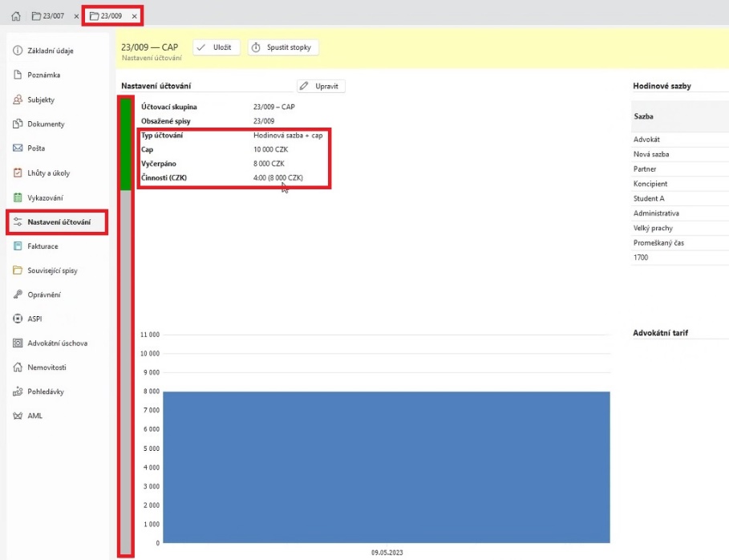Click the home icon in tab bar
The height and width of the screenshot is (560, 729).
pos(15,16)
